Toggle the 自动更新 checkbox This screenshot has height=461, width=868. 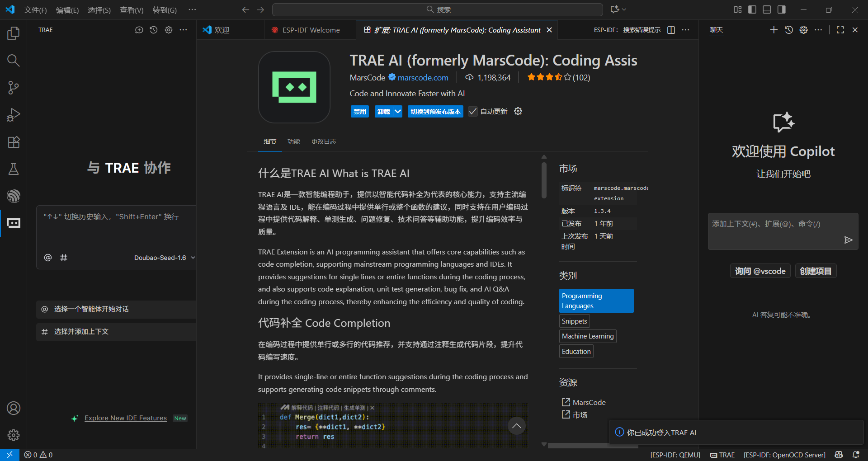473,112
